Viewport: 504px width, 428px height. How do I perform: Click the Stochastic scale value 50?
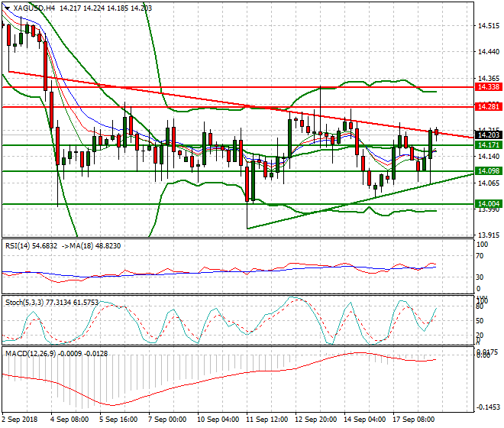tap(480, 321)
